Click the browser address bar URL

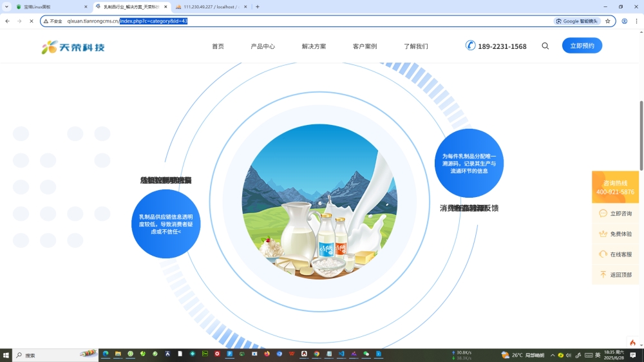coord(128,21)
